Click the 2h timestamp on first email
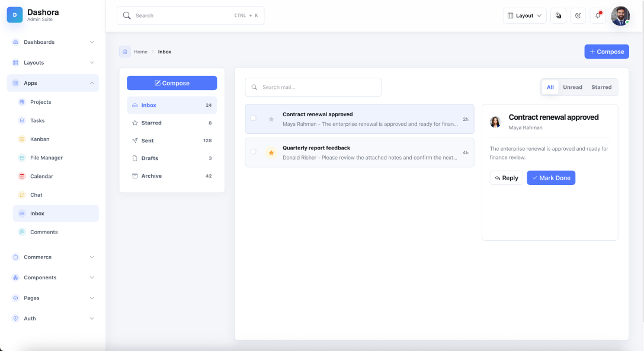Image resolution: width=644 pixels, height=351 pixels. (466, 119)
